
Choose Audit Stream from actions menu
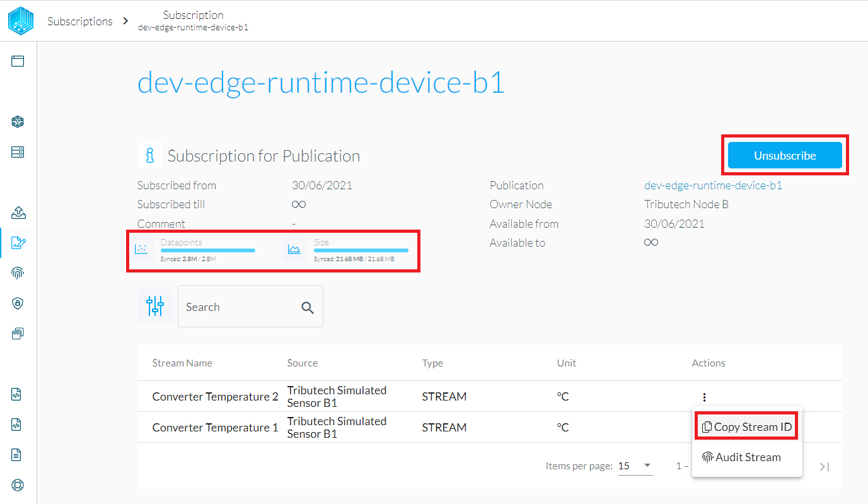[747, 457]
